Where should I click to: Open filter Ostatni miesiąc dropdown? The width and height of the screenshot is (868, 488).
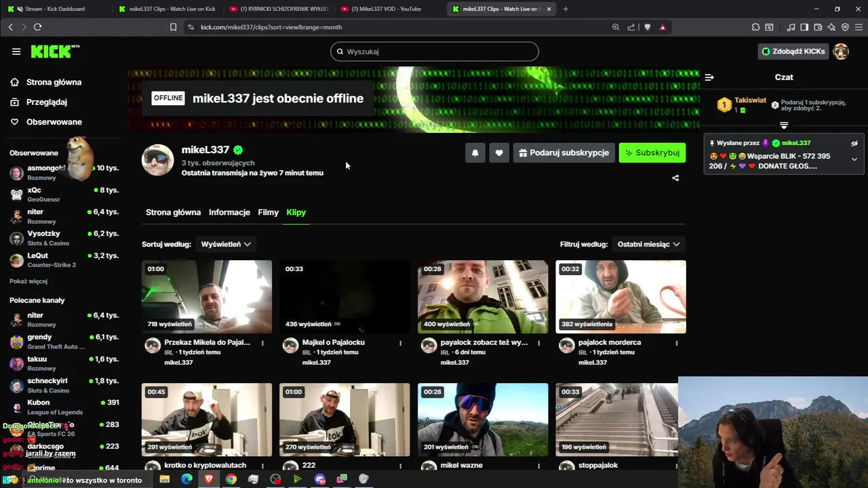click(648, 244)
